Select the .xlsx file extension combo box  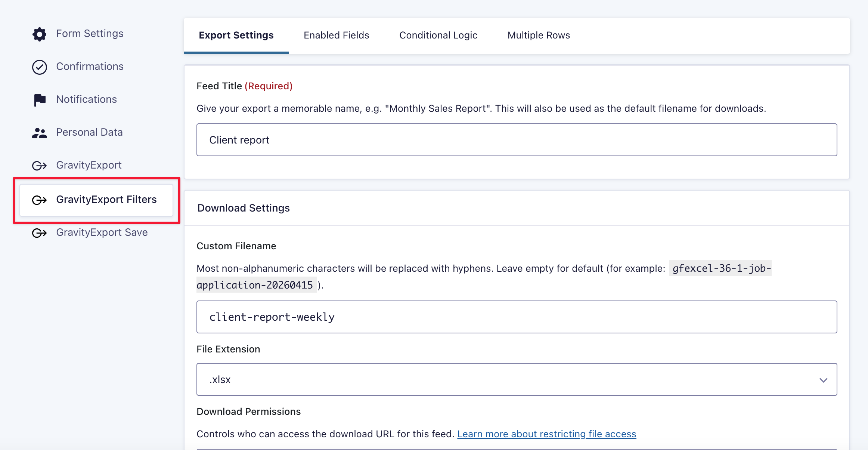(515, 379)
